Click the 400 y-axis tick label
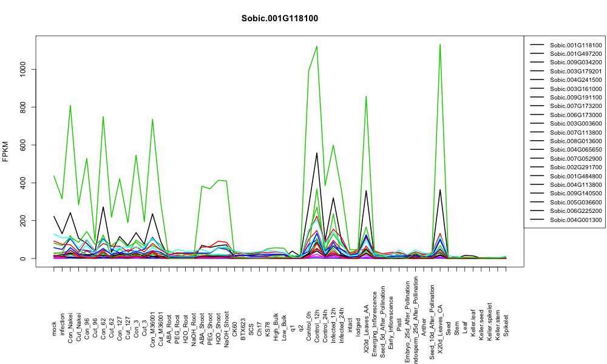The width and height of the screenshot is (607, 364). [23, 183]
